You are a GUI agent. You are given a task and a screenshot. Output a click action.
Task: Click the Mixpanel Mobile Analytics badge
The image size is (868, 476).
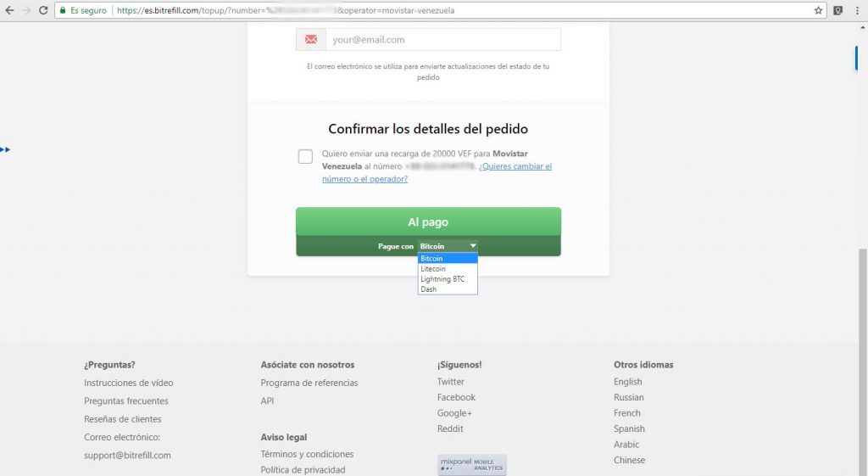[471, 465]
